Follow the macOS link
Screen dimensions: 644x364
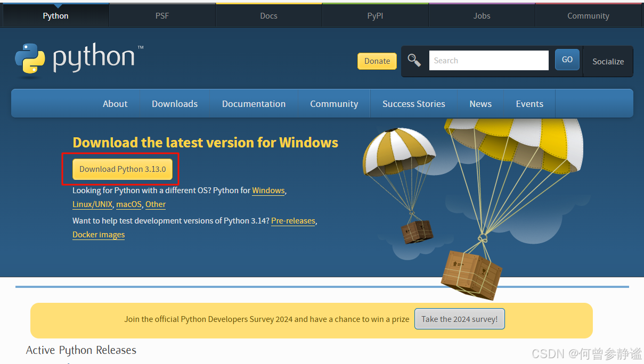tap(129, 204)
